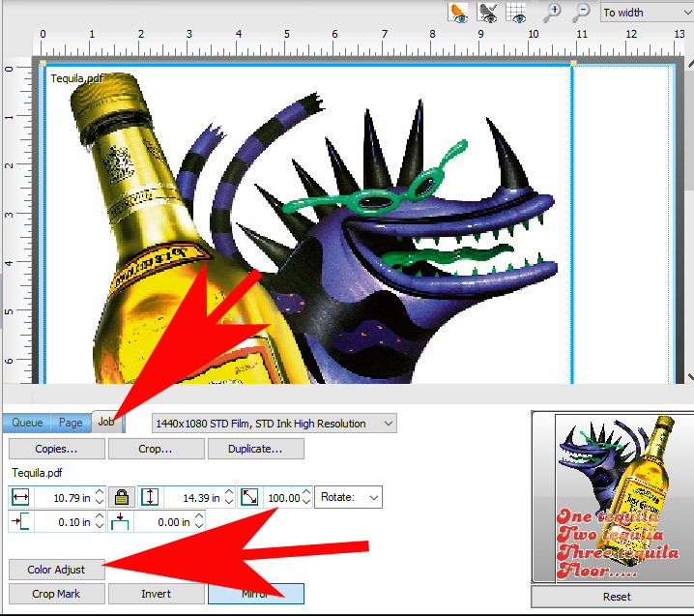
Task: Click the Tequila.pdf job image on the canvas
Action: point(308,226)
